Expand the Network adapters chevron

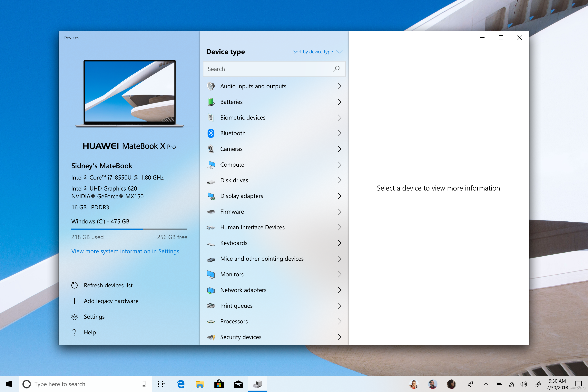(339, 290)
